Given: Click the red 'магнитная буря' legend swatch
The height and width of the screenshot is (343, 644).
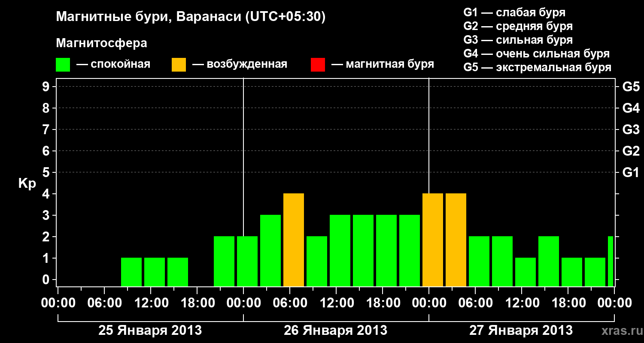Looking at the screenshot, I should click(318, 65).
